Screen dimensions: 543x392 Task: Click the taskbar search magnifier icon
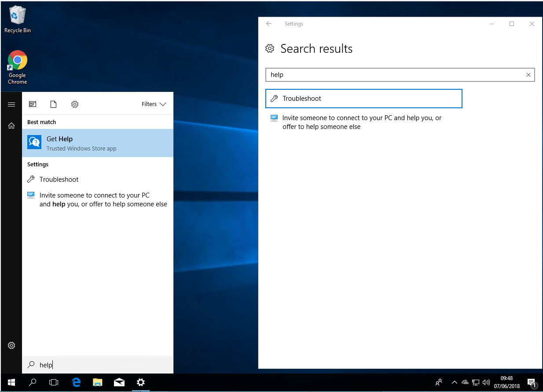[x=33, y=382]
